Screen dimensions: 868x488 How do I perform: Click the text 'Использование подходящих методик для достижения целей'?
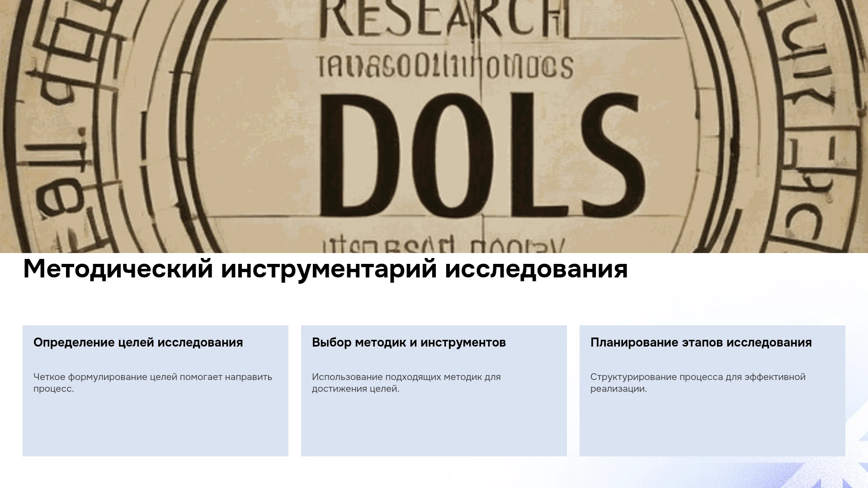pyautogui.click(x=406, y=383)
